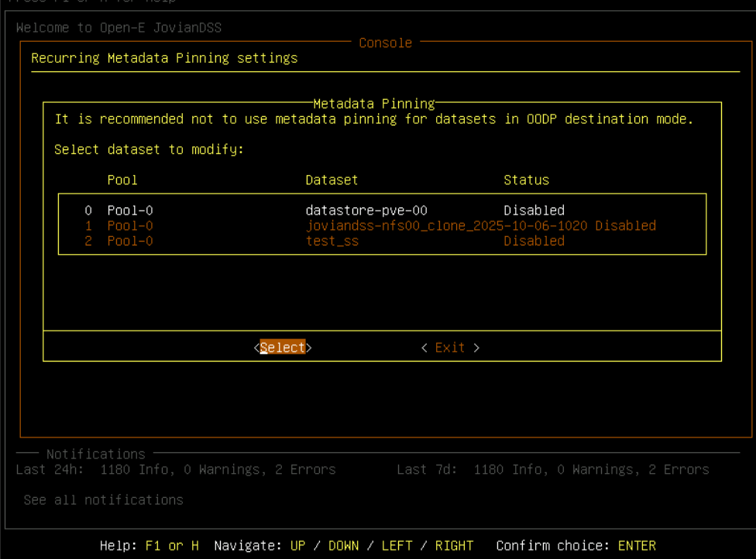The width and height of the screenshot is (756, 559).
Task: Click Disabled status of datastore-pve-00
Action: click(x=534, y=211)
